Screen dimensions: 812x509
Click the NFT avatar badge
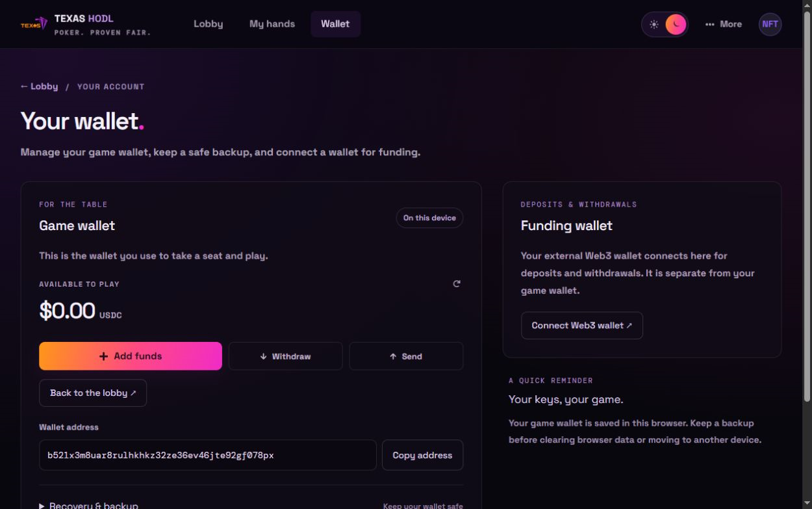pyautogui.click(x=770, y=24)
